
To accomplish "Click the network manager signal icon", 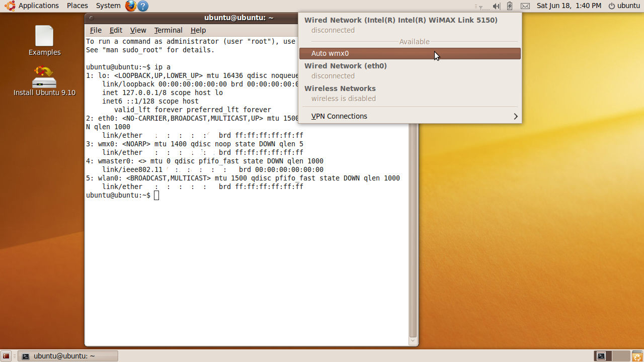I will (x=481, y=6).
